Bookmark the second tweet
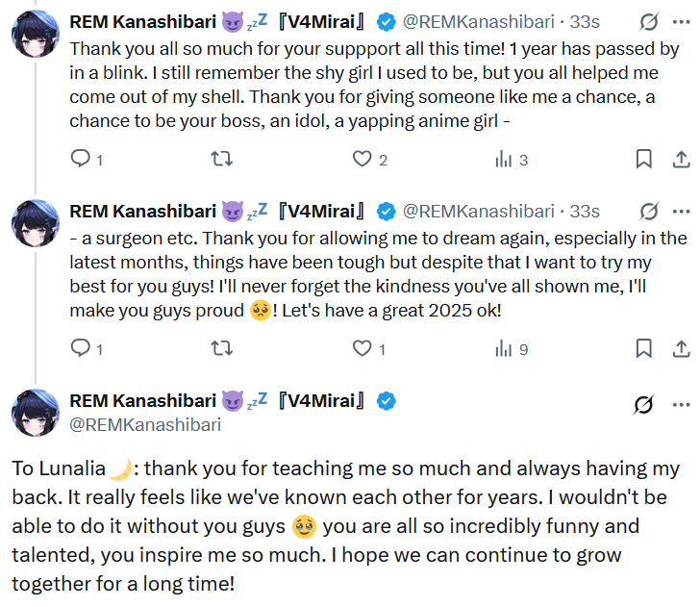The height and width of the screenshot is (607, 700). click(x=644, y=349)
